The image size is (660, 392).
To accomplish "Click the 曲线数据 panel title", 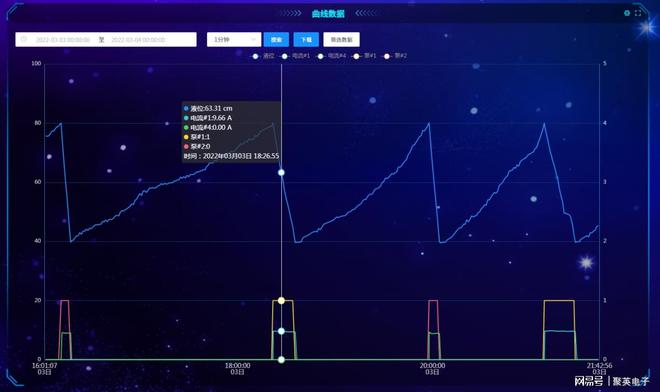I will pyautogui.click(x=328, y=13).
